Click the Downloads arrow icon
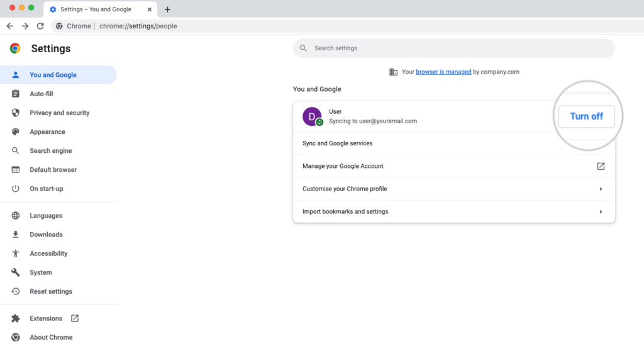Image resolution: width=644 pixels, height=351 pixels. click(x=15, y=234)
